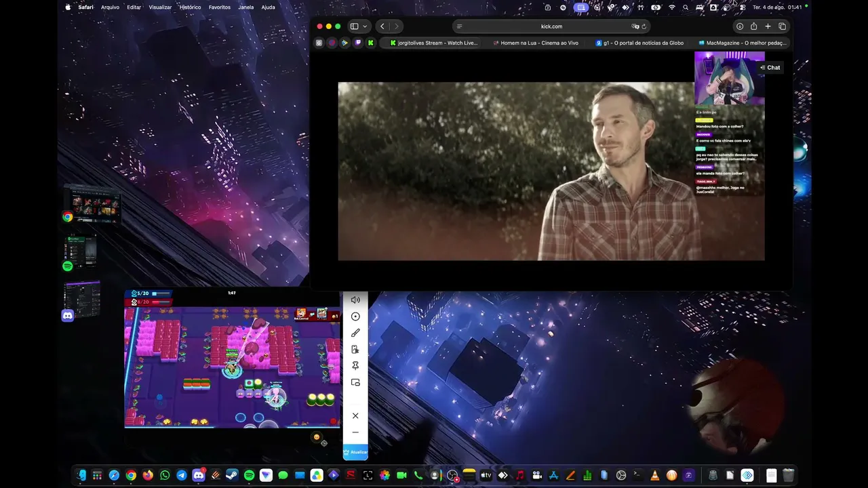Show Safari downloads

click(740, 26)
